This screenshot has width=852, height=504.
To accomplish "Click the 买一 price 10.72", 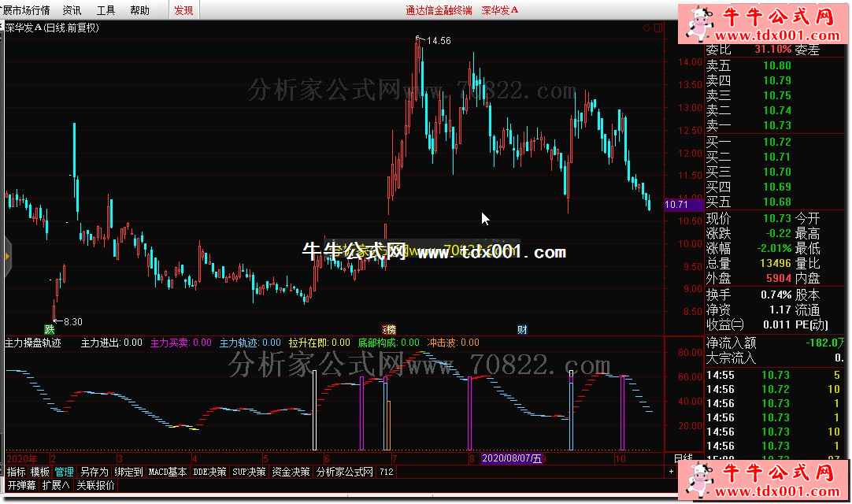I will (777, 142).
